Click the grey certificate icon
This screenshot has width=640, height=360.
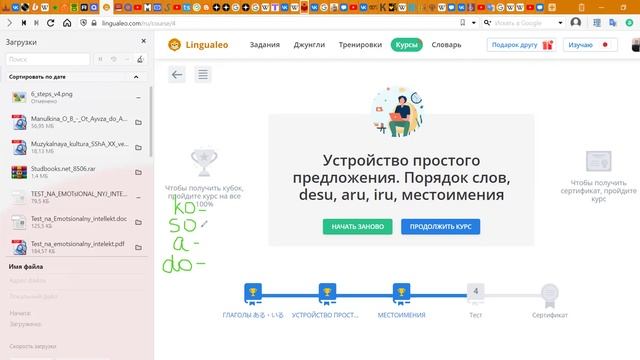[x=598, y=161]
